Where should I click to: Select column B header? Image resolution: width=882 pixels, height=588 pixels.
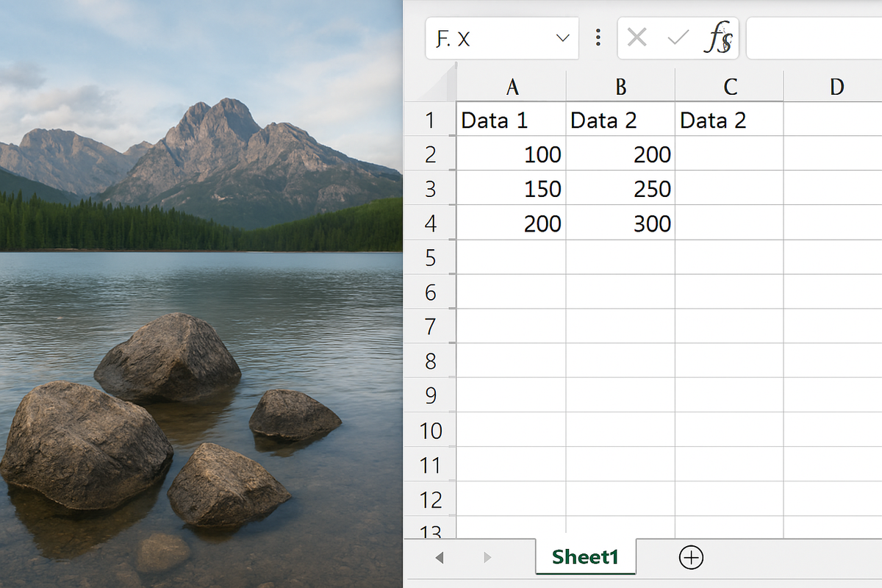click(x=620, y=86)
